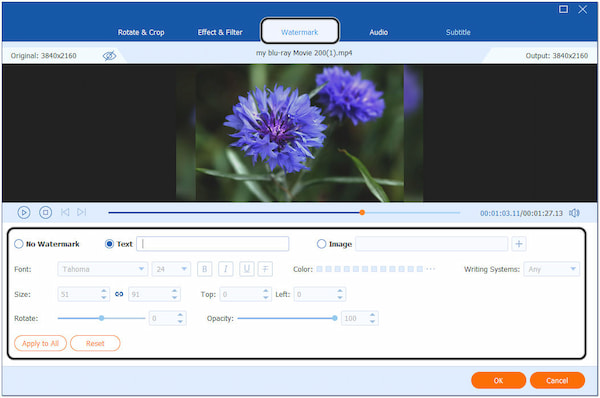The image size is (600, 398).
Task: Click the watermark text input field
Action: pos(213,244)
